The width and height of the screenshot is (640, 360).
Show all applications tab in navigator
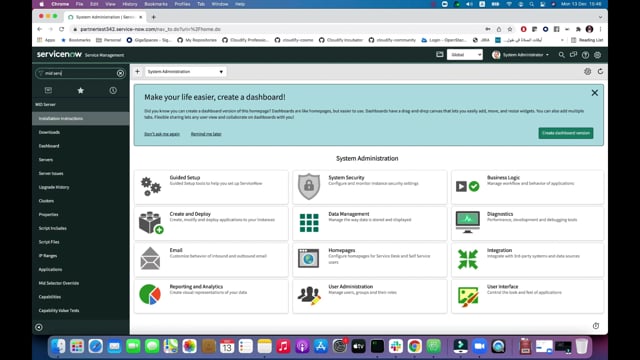point(48,90)
